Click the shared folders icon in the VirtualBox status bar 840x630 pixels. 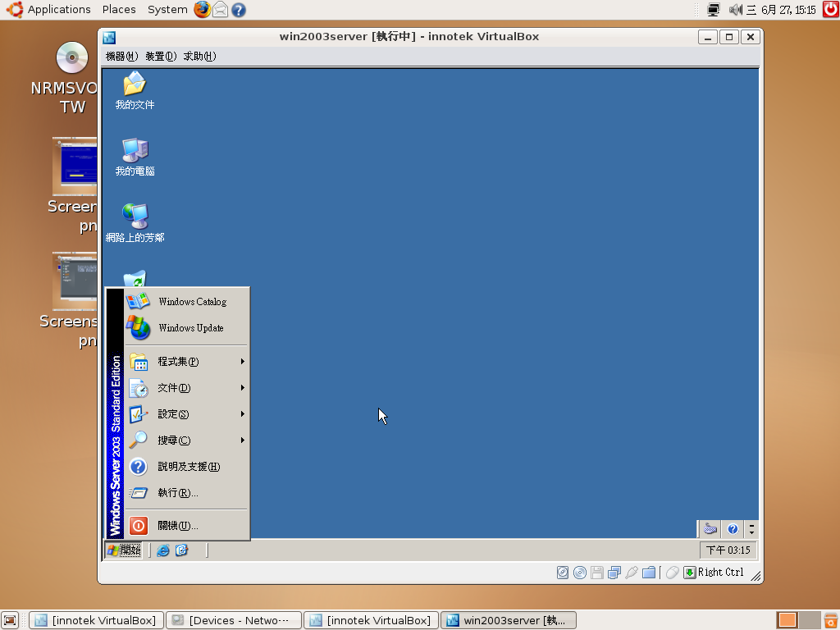point(649,573)
